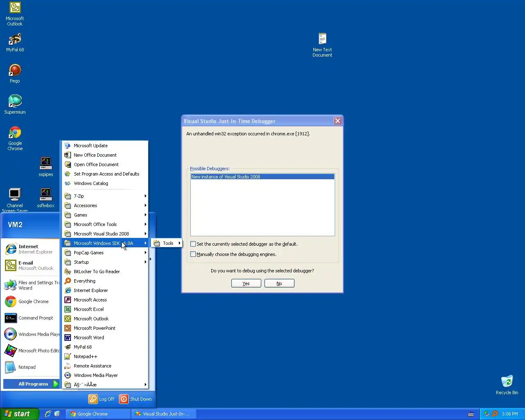The width and height of the screenshot is (525, 420).
Task: Click the system tray clock
Action: tap(510, 414)
